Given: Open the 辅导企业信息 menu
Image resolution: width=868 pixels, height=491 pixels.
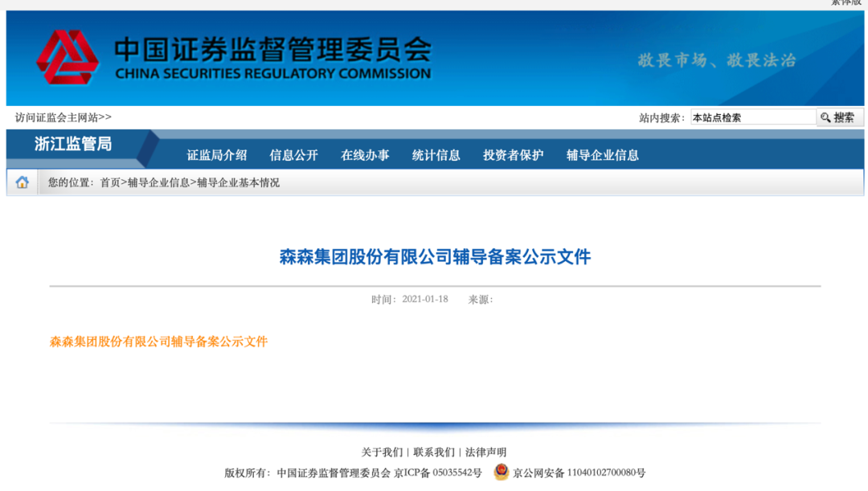Looking at the screenshot, I should (602, 156).
